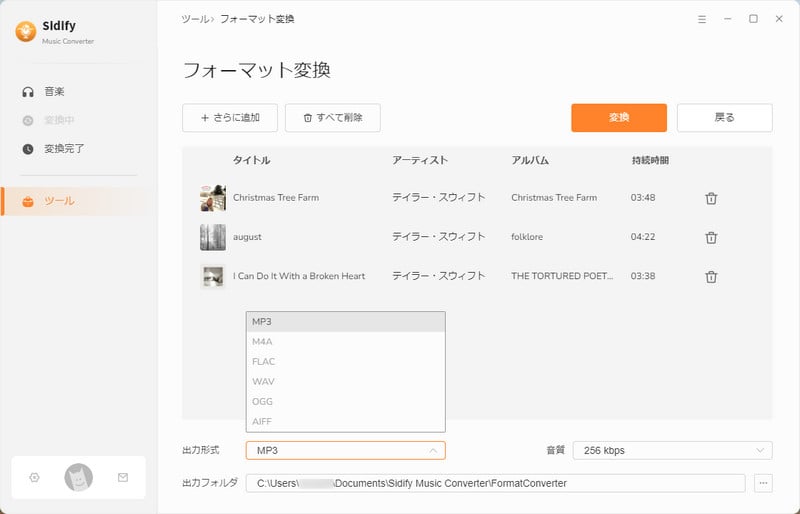
Task: Click the さらに追加 button
Action: [230, 118]
